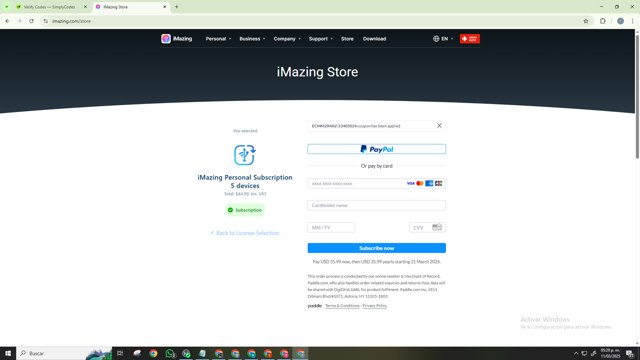Go Back to License Selection
The height and width of the screenshot is (360, 640).
click(244, 233)
